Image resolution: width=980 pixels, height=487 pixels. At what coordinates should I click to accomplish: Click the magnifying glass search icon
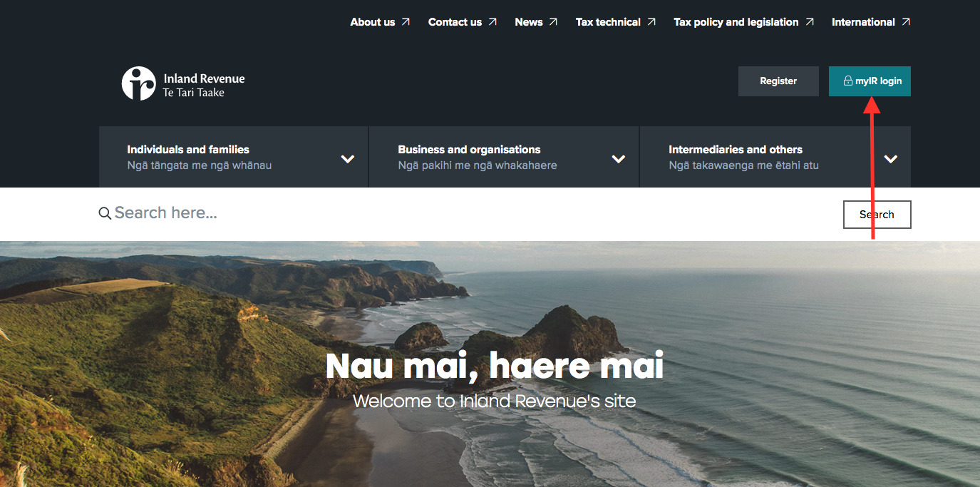105,213
